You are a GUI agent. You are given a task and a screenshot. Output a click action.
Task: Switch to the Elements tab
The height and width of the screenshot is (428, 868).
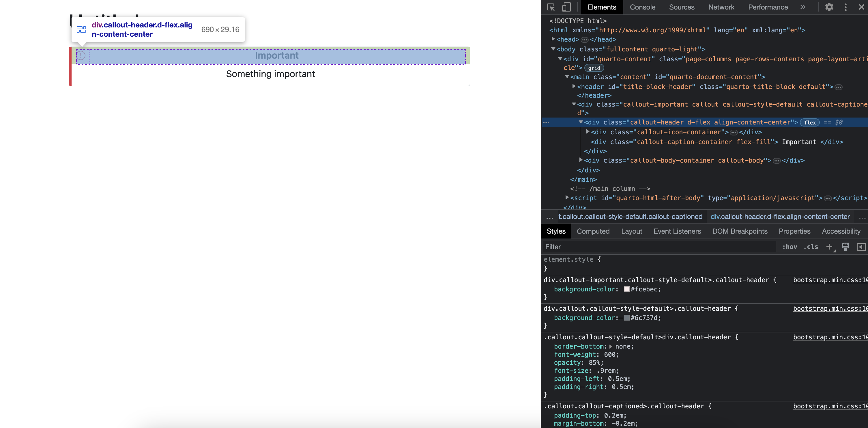[602, 7]
